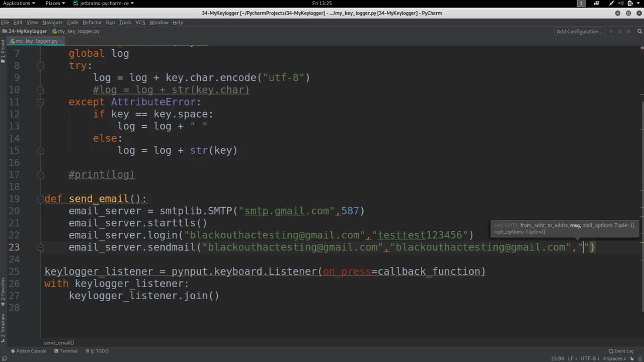This screenshot has height=362, width=644.
Task: Open the jetbrains-pycharm-ce app menu
Action: click(x=104, y=4)
